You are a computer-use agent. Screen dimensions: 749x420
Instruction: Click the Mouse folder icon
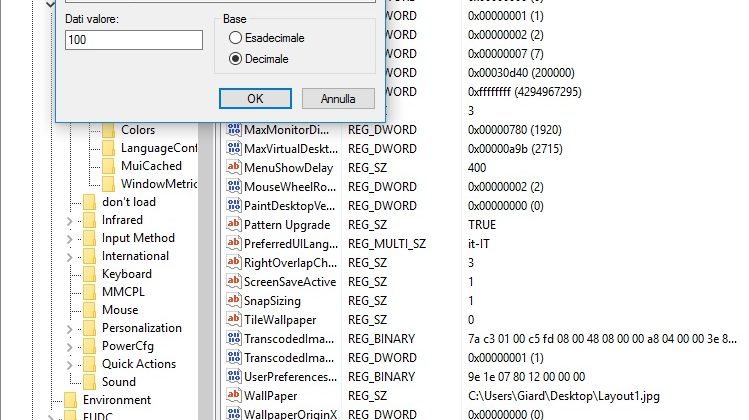pyautogui.click(x=89, y=310)
